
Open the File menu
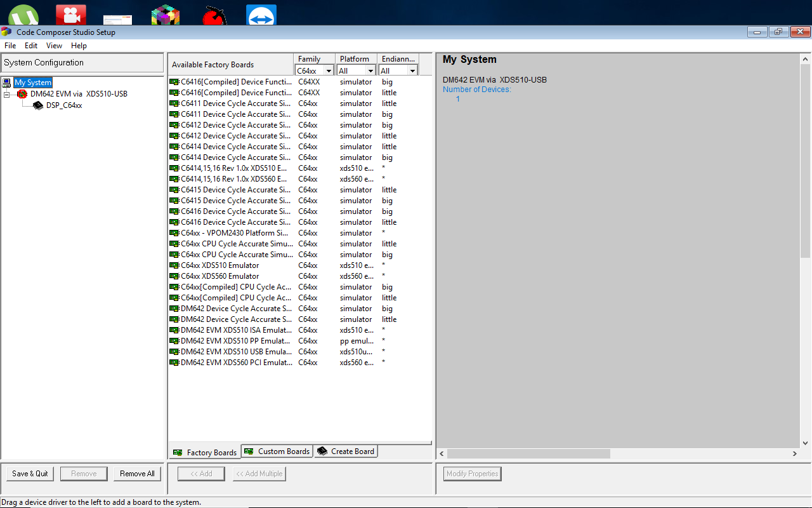click(10, 46)
